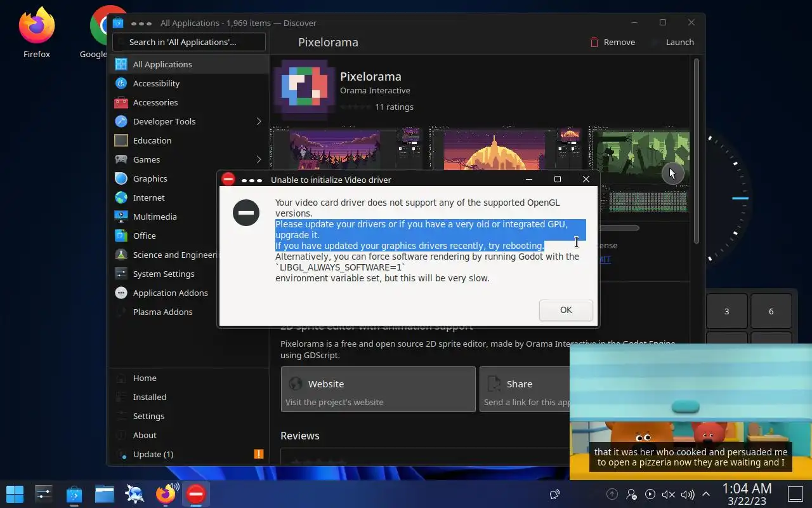This screenshot has width=812, height=508.
Task: Go to Discover Home page
Action: [188, 378]
